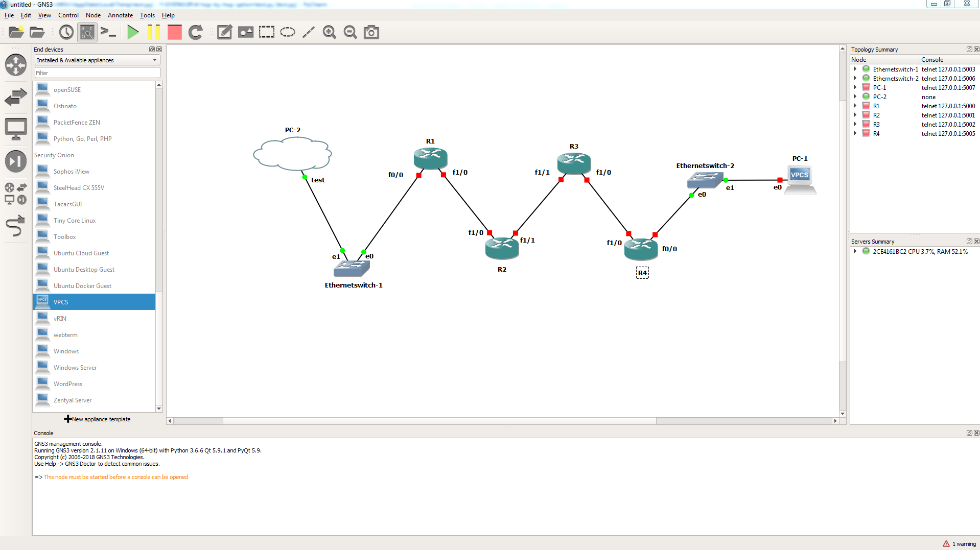Image resolution: width=980 pixels, height=550 pixels.
Task: Select router R1 on the canvas
Action: tap(430, 158)
